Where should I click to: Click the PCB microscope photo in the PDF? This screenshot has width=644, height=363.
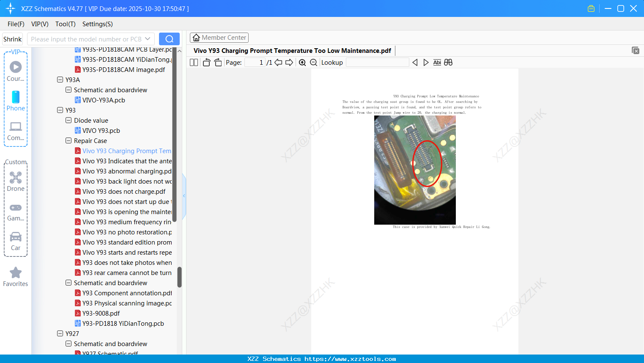click(x=415, y=170)
